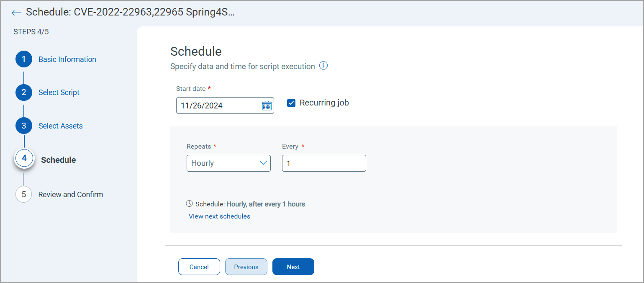Click the clock icon beside Schedule summary
Screen dimensions: 644x283
(190, 204)
